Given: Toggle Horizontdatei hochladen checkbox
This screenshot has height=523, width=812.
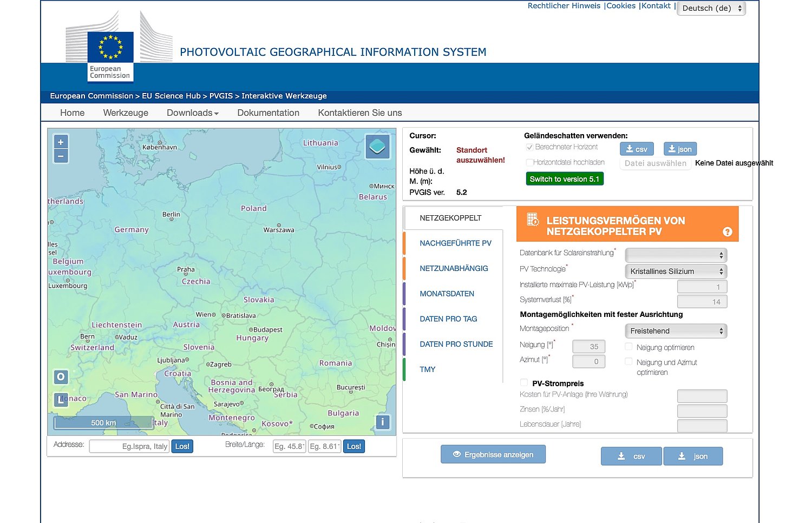Looking at the screenshot, I should tap(530, 162).
